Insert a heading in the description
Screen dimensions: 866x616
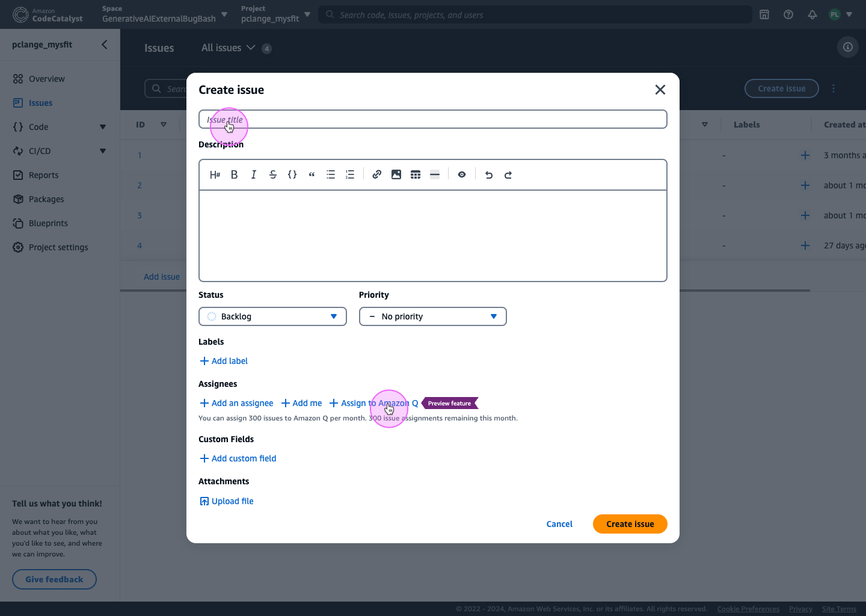[215, 174]
